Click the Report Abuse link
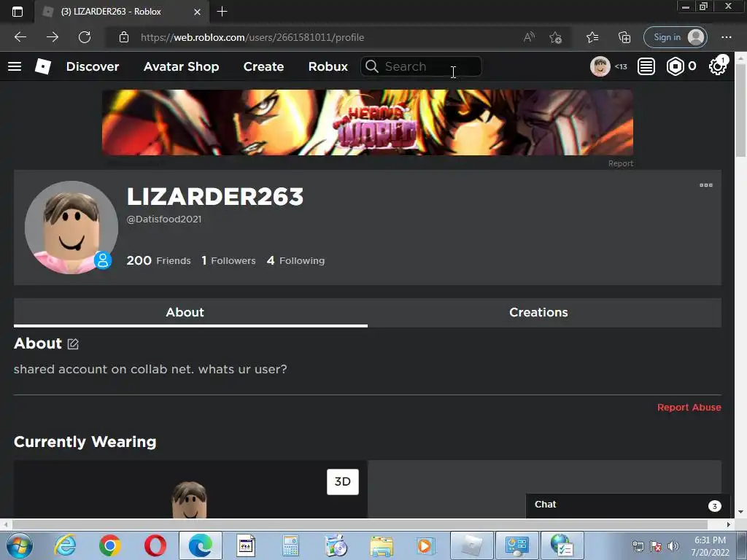 [689, 407]
